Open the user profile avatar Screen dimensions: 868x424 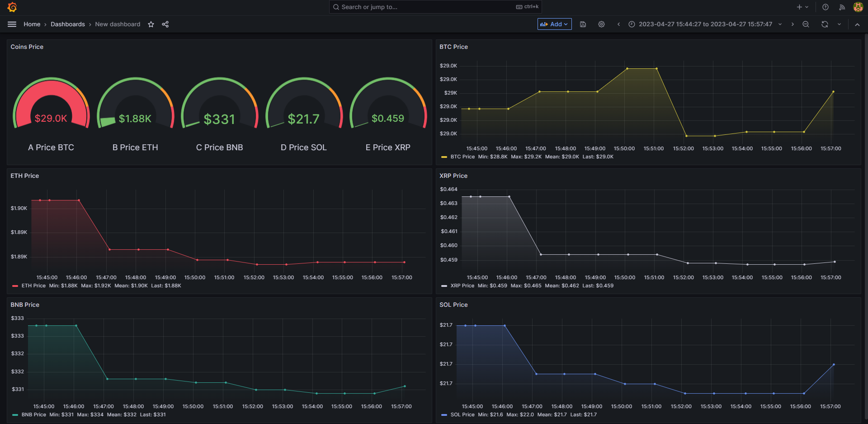(x=858, y=7)
